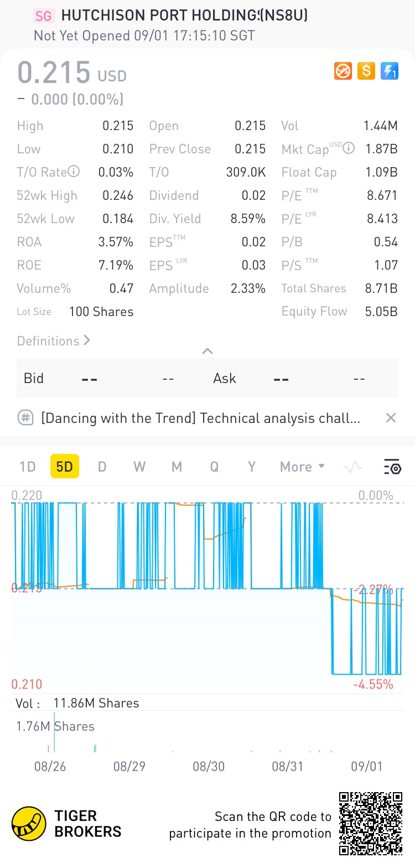Select the monthly M chart tab

pos(177,467)
